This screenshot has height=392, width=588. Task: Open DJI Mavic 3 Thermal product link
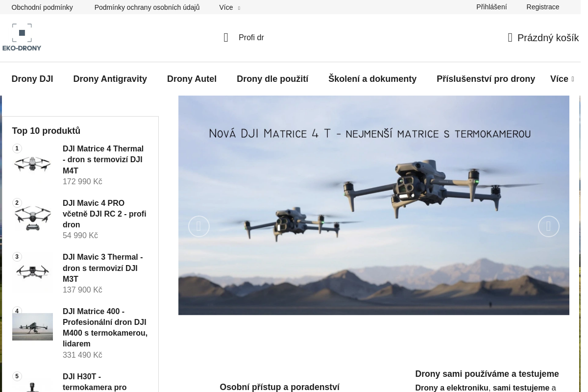[102, 268]
